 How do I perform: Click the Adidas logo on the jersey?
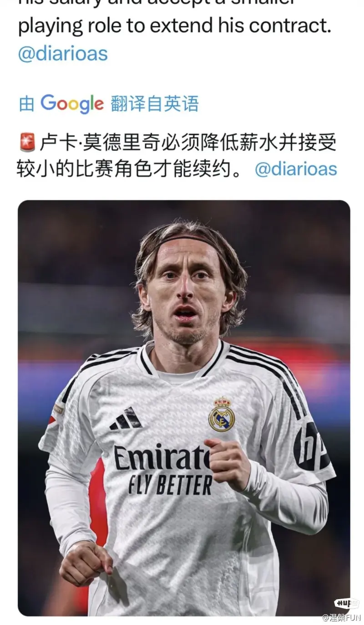(x=126, y=418)
